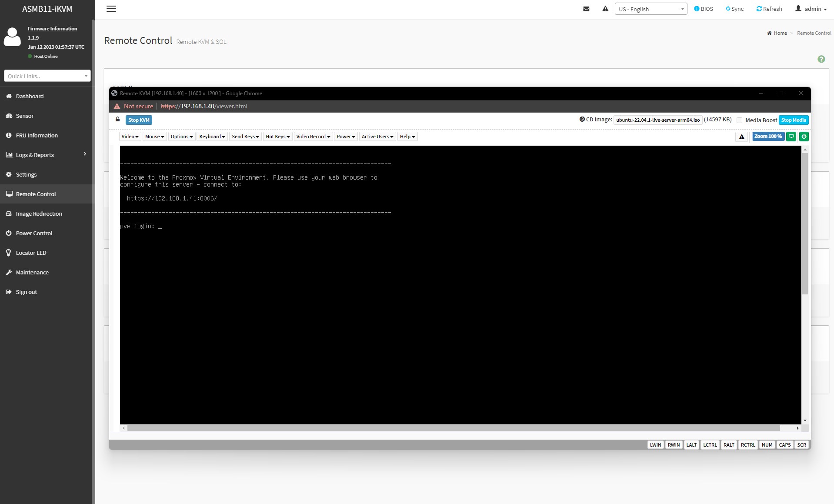The height and width of the screenshot is (504, 834).
Task: Open the message/mail icon in top bar
Action: click(586, 9)
